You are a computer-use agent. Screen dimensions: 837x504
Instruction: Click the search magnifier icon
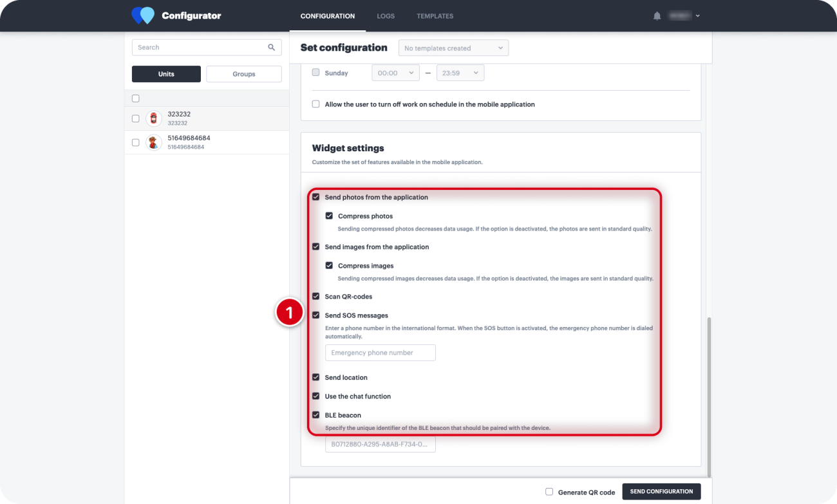click(272, 47)
